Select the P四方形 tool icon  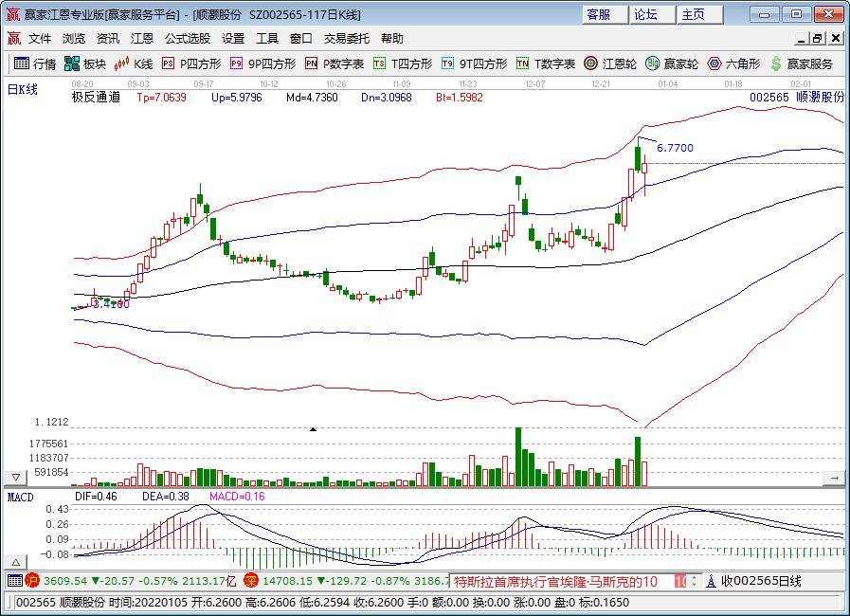(x=168, y=63)
